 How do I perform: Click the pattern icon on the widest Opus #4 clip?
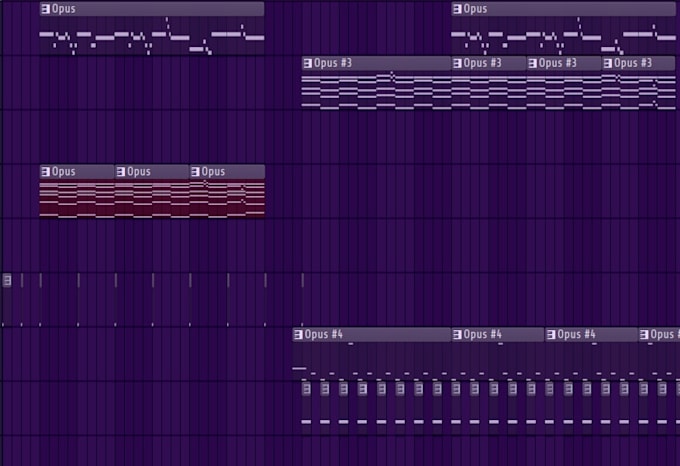[x=298, y=335]
